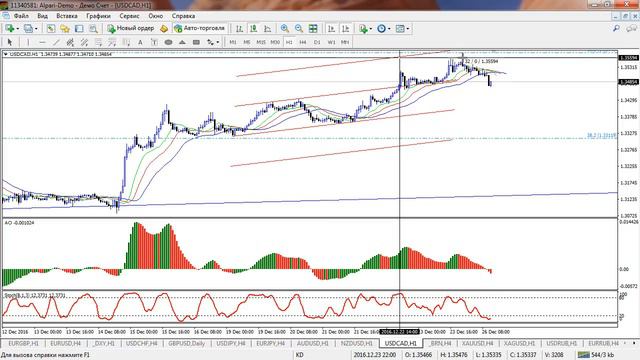
Task: Switch to the USDJPY,H4 chart tab
Action: pos(231,343)
